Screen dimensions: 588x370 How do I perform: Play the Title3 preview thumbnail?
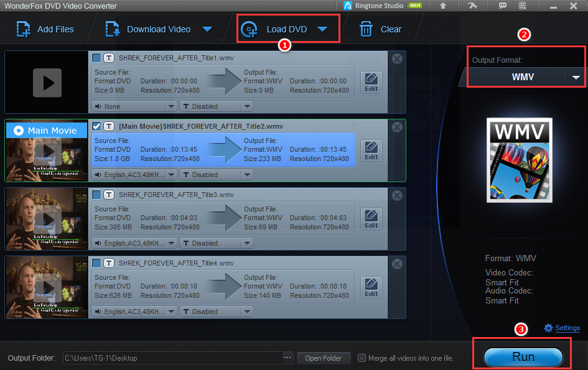pos(49,220)
